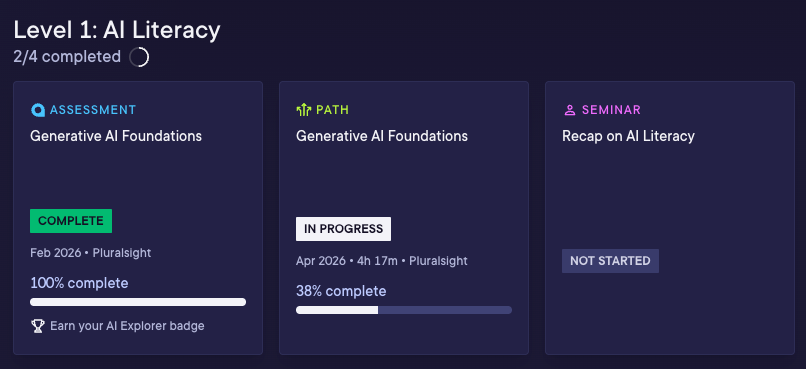
Task: Click the trophy badge icon
Action: click(x=38, y=326)
